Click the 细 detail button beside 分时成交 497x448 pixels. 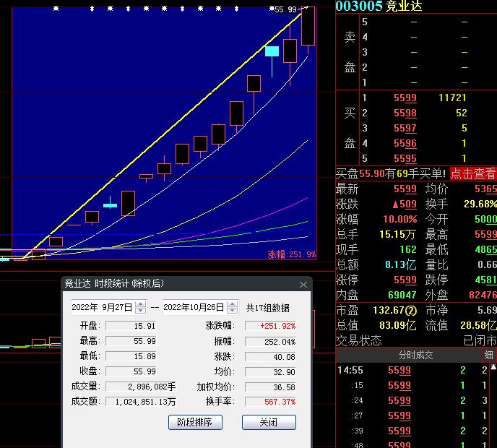tap(489, 356)
